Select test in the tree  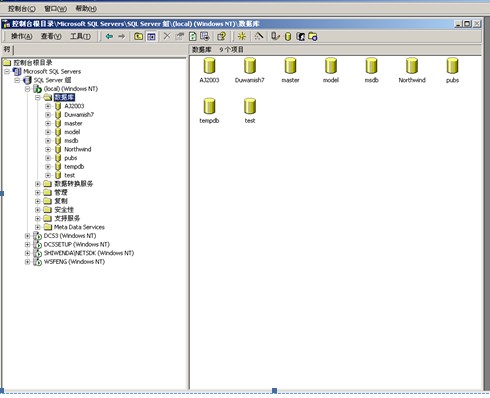pos(69,175)
